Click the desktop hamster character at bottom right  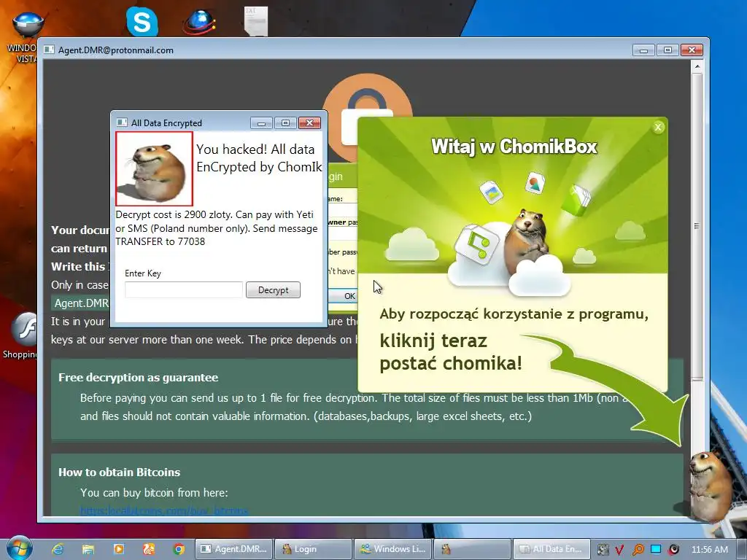click(x=710, y=486)
